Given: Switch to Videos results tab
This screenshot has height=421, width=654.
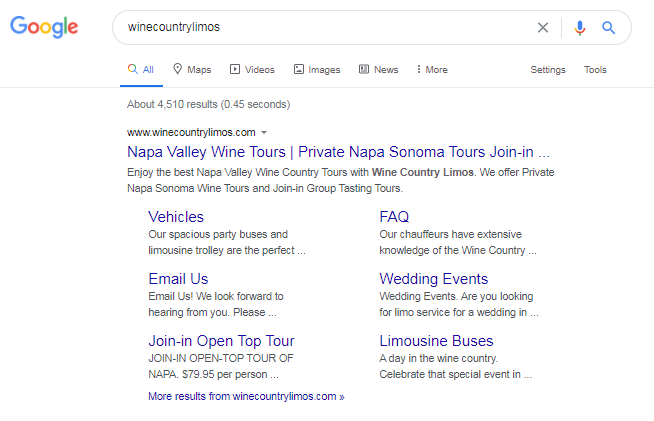Looking at the screenshot, I should point(252,70).
